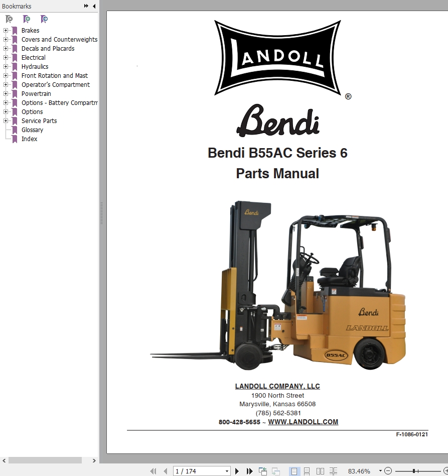The height and width of the screenshot is (476, 448).
Task: Click the 83.46% zoom value field
Action: [x=359, y=471]
